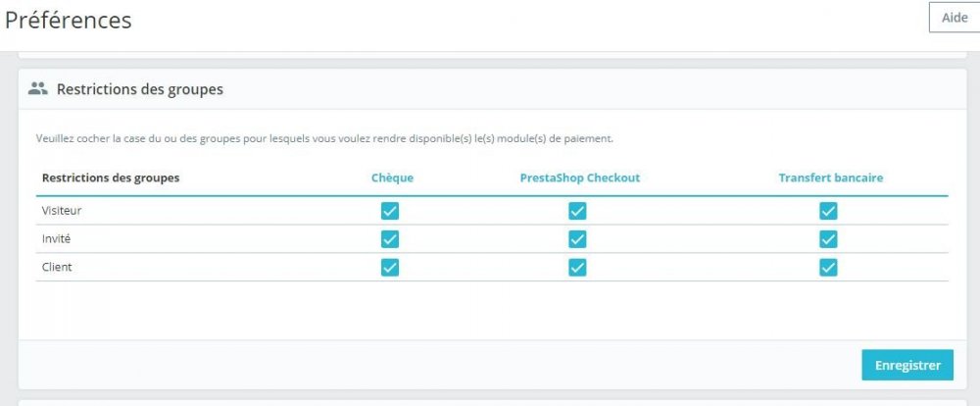Select the Client row label

(57, 267)
